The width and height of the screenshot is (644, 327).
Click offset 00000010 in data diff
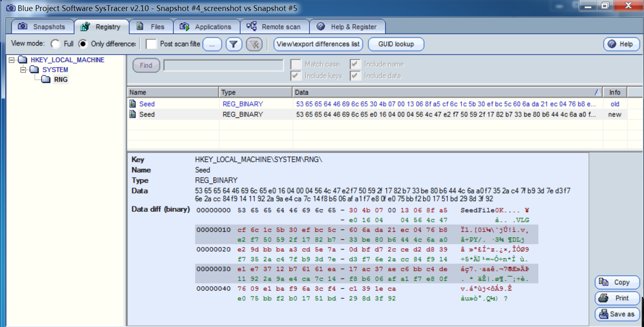(x=213, y=230)
